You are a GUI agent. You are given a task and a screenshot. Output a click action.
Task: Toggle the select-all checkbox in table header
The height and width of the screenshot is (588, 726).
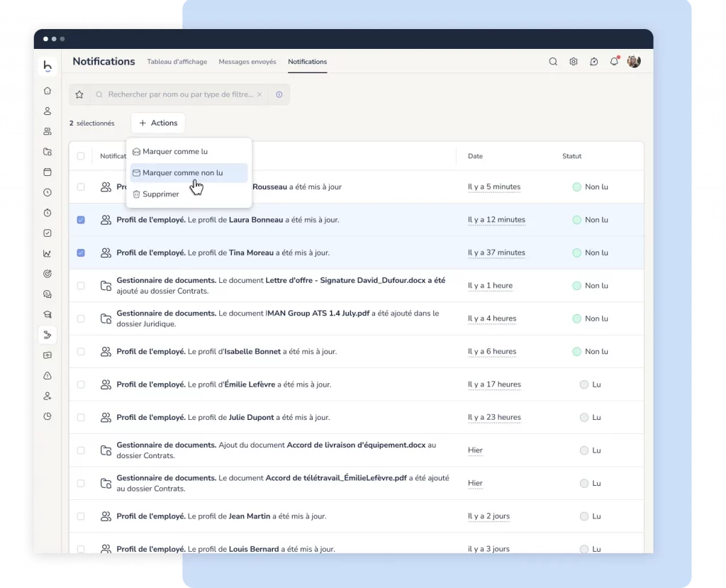pos(81,156)
